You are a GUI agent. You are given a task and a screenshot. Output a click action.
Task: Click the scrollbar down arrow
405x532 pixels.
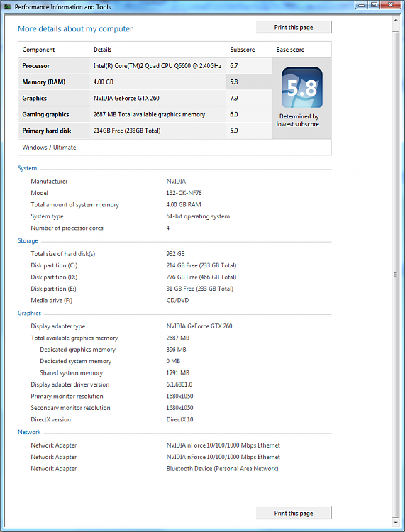tap(396, 522)
